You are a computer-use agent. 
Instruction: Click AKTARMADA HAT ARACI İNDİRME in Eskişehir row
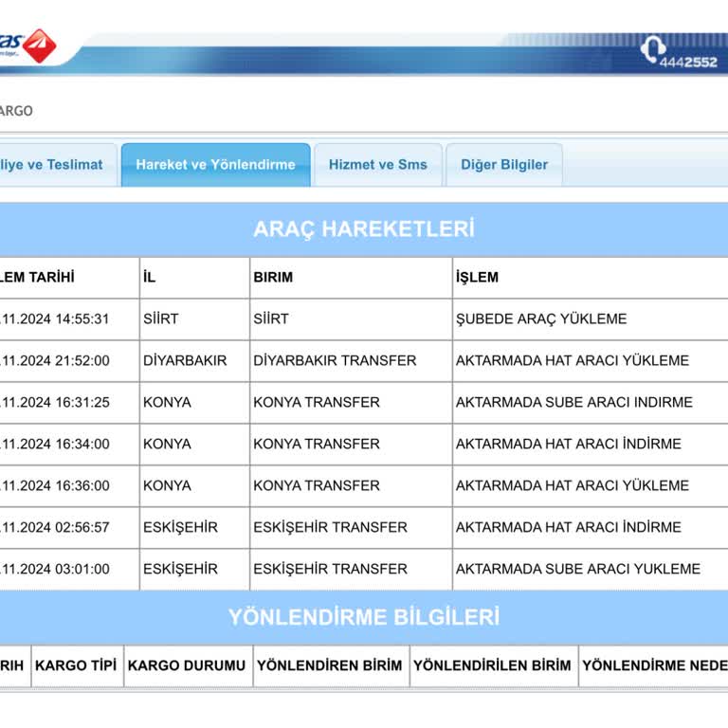(591, 528)
